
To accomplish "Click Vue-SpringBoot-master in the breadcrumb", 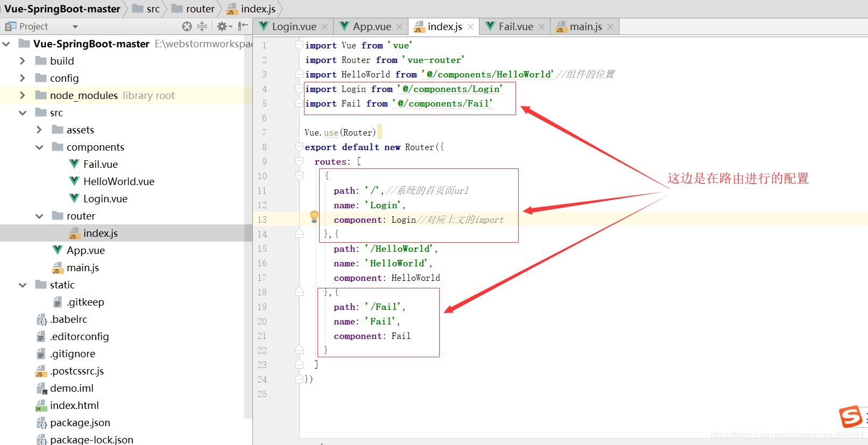I will [x=62, y=9].
